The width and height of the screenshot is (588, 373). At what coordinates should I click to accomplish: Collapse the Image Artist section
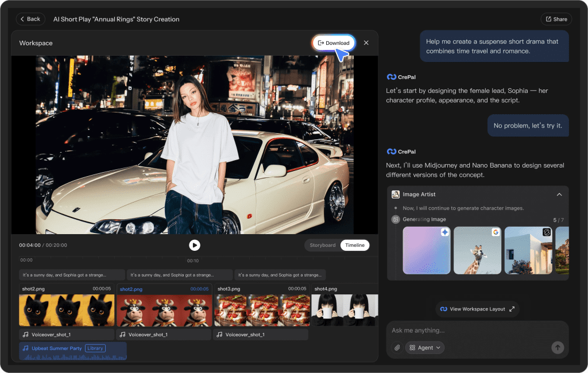[x=559, y=195]
